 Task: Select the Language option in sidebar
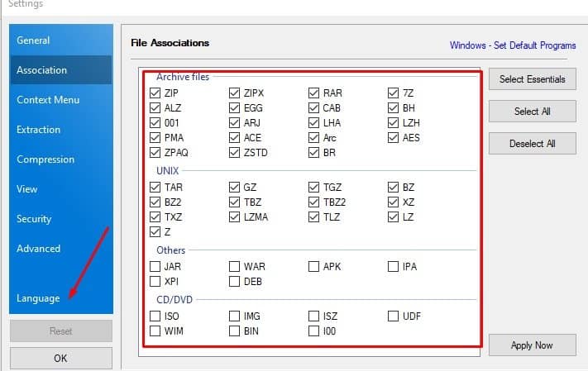point(38,298)
